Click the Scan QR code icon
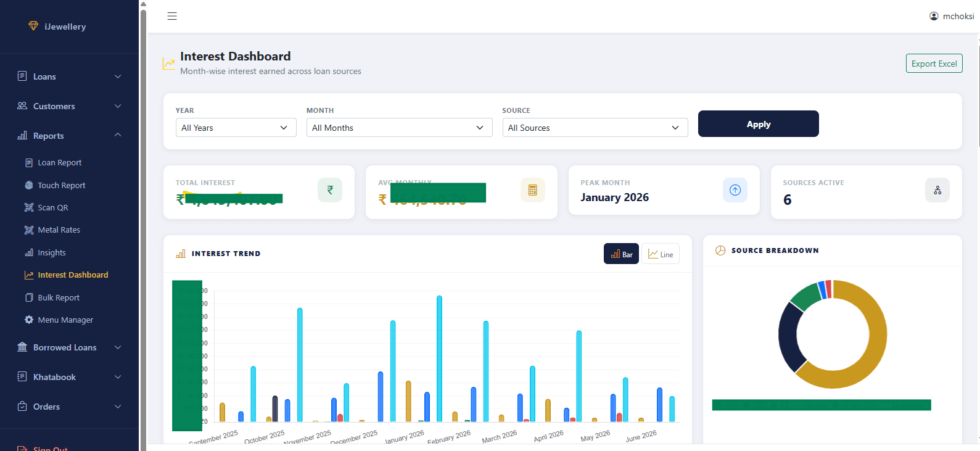The width and height of the screenshot is (980, 451). 29,207
